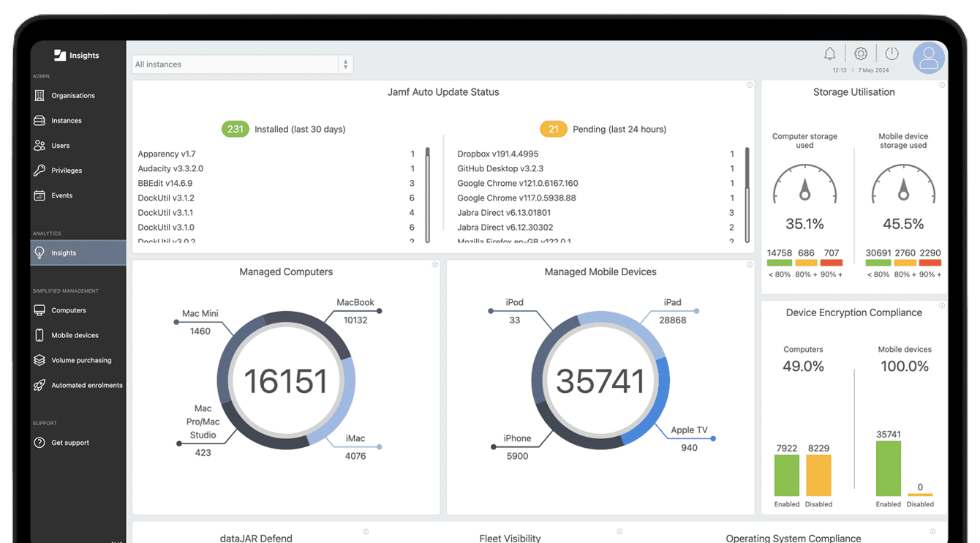Screen dimensions: 980x543
Task: Click green computer storage under 80% bar
Action: (x=780, y=263)
